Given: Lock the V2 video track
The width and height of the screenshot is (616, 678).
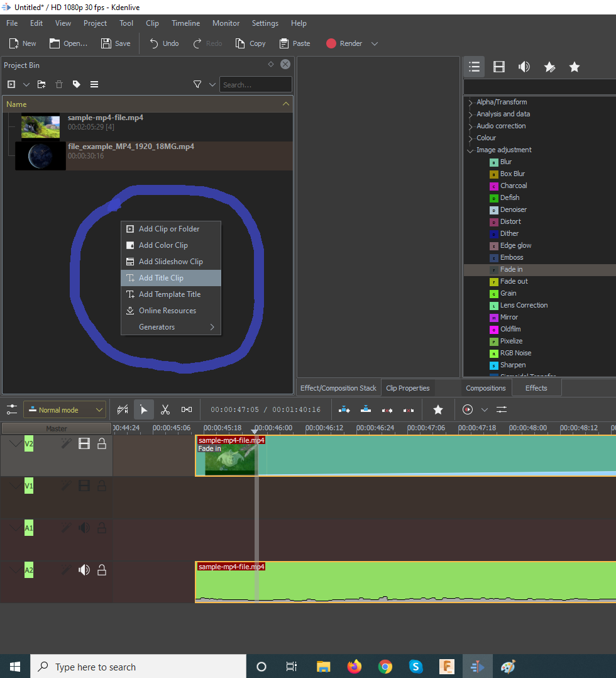Looking at the screenshot, I should click(101, 444).
